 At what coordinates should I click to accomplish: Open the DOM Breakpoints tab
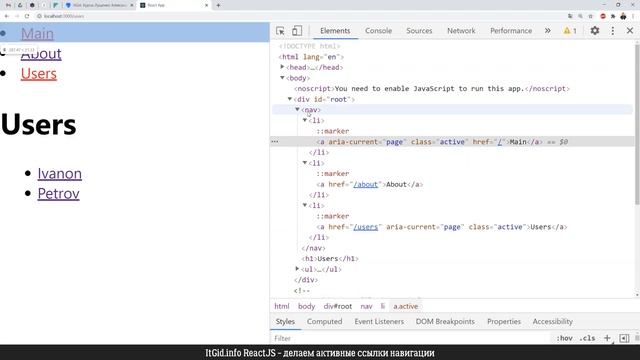pos(445,322)
